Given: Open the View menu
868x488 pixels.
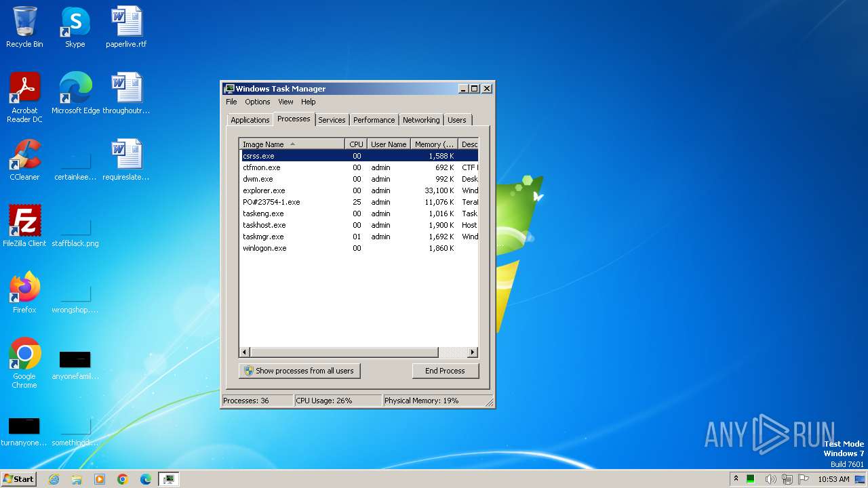Looking at the screenshot, I should [x=285, y=102].
